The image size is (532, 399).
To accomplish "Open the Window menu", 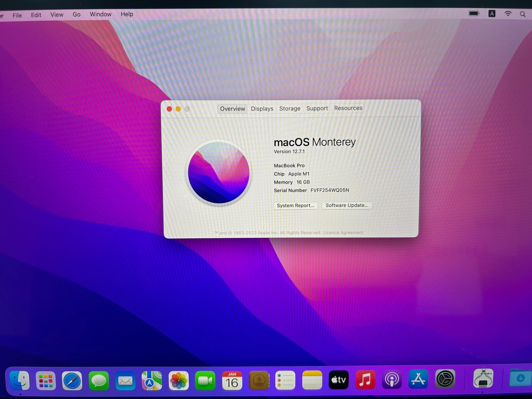I will [x=101, y=14].
